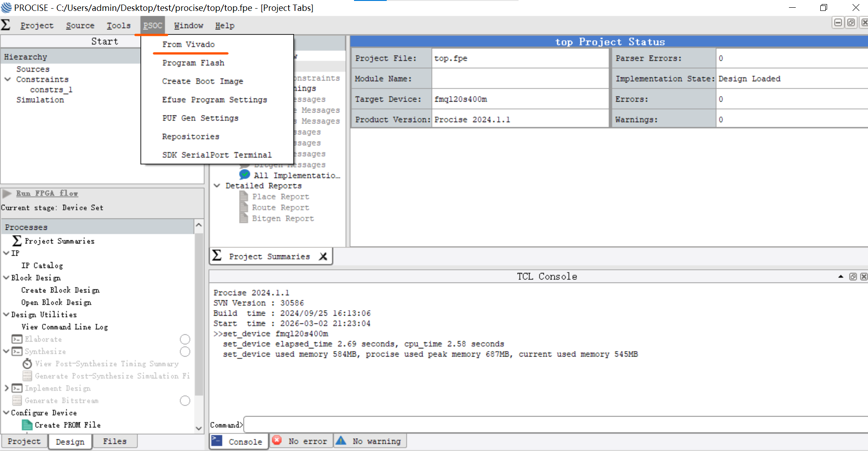
Task: Click the float icon in TCL Console header
Action: (x=853, y=277)
